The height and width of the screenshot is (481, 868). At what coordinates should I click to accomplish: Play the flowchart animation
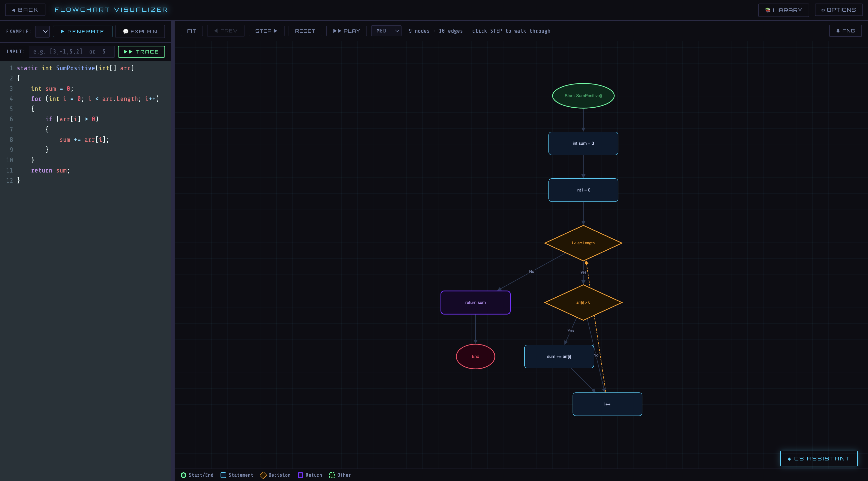point(346,31)
